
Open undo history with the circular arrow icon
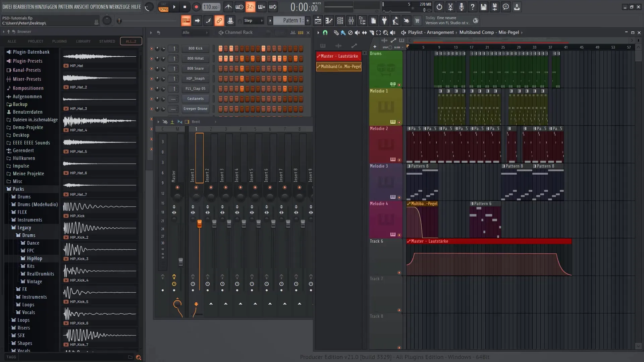pyautogui.click(x=439, y=7)
